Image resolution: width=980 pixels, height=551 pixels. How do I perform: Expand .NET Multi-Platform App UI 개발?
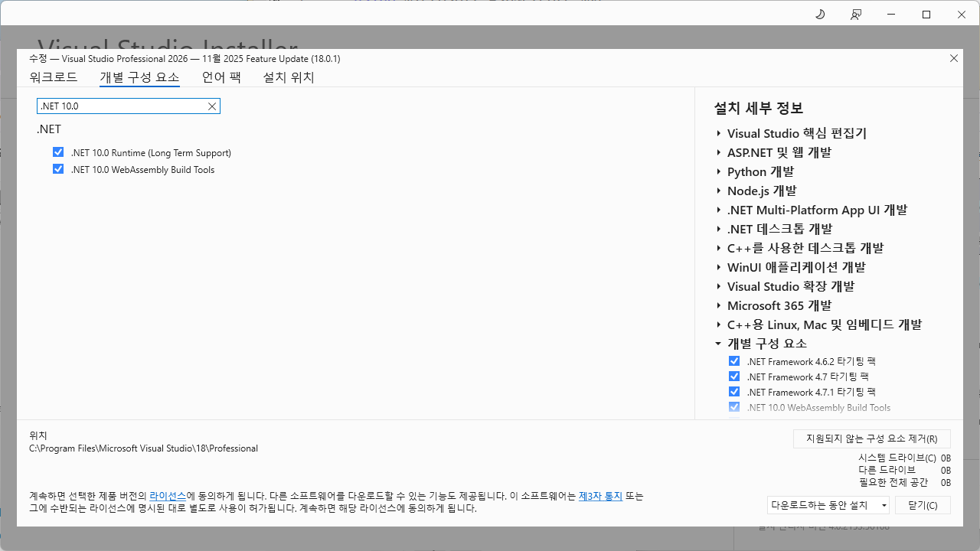point(719,210)
